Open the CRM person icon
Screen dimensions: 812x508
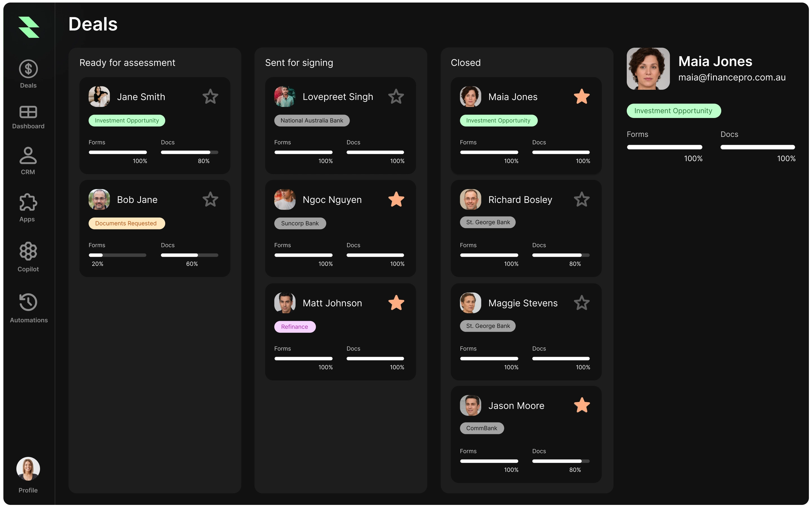(x=28, y=156)
